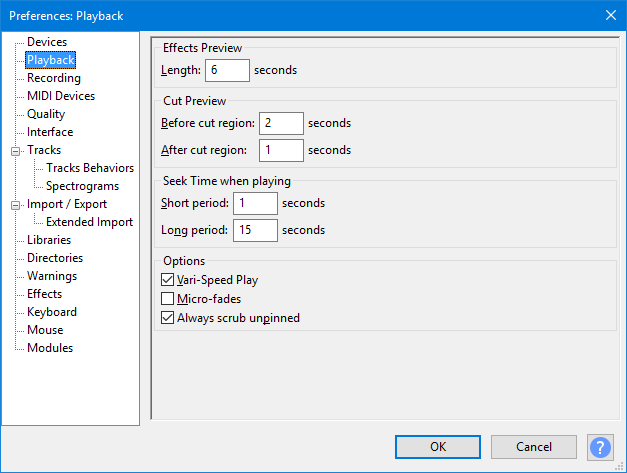Go to MIDI Devices preferences
The image size is (627, 473).
(x=61, y=96)
